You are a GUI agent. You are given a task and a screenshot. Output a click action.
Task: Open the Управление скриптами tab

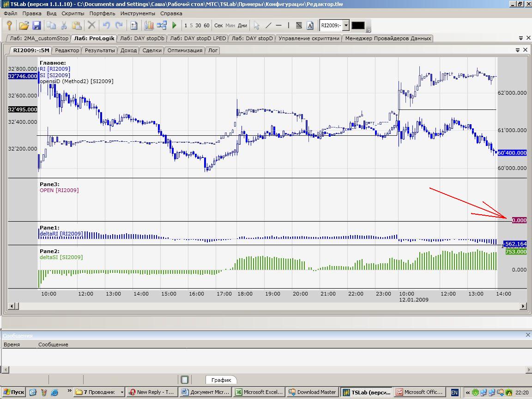(x=309, y=38)
